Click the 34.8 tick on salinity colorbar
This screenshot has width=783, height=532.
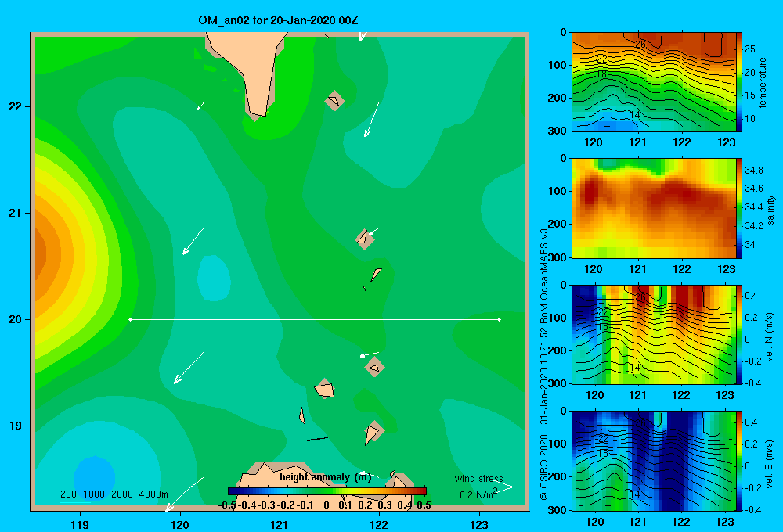[x=754, y=171]
